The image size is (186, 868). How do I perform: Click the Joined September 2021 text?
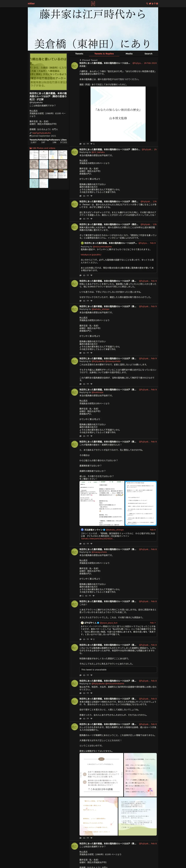[44, 136]
